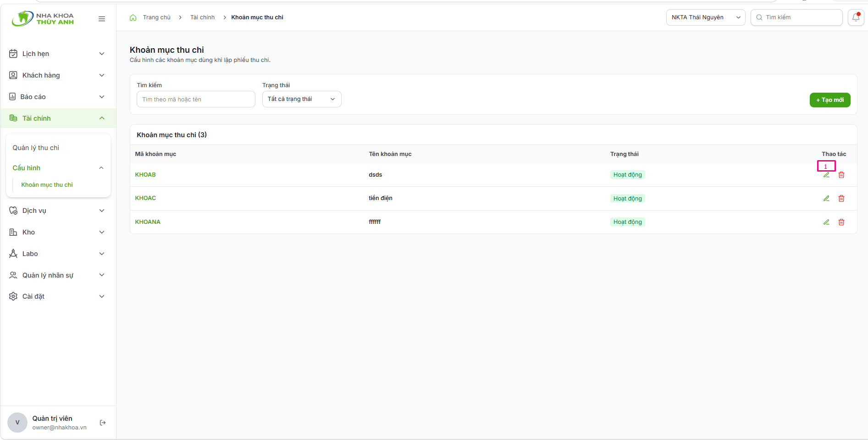Delete the KHOAC row with the trash icon

[841, 198]
